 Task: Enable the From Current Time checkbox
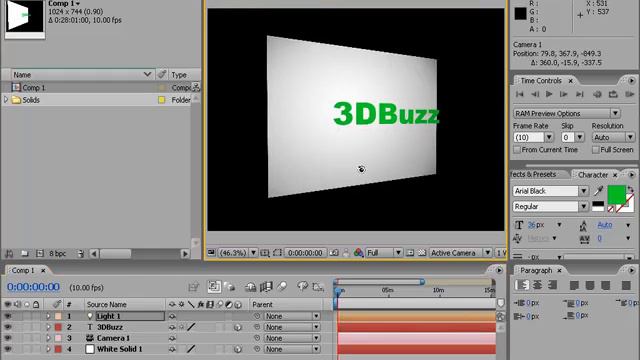pyautogui.click(x=517, y=150)
